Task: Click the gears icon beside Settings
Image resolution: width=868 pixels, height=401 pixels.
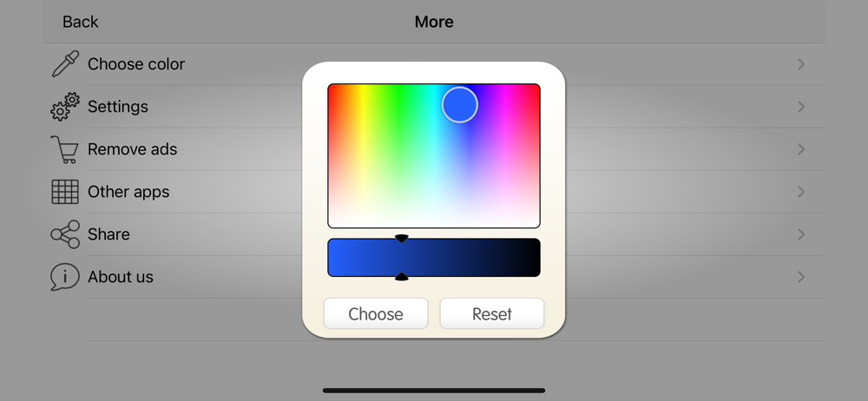Action: 65,107
